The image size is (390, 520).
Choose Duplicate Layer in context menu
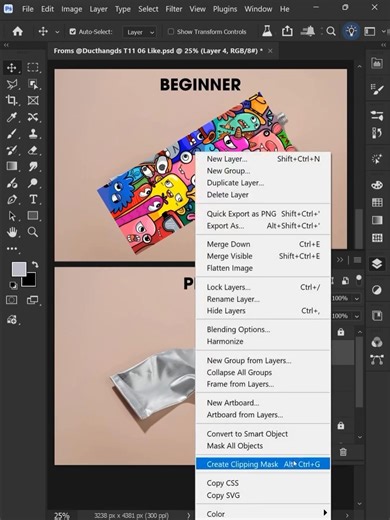pyautogui.click(x=263, y=183)
